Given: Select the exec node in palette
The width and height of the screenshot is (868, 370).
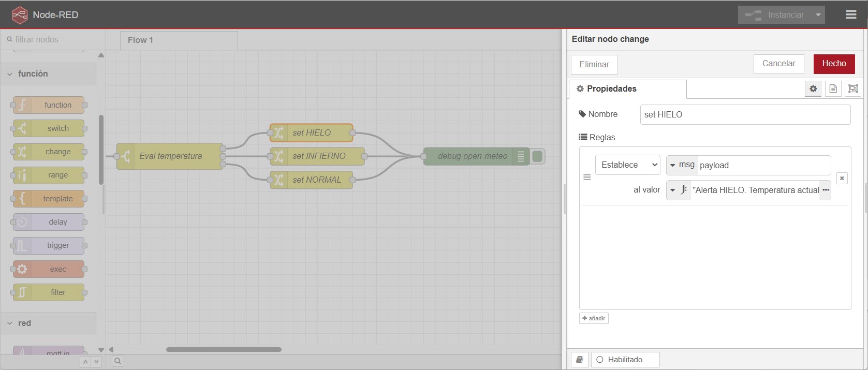Looking at the screenshot, I should (x=49, y=269).
